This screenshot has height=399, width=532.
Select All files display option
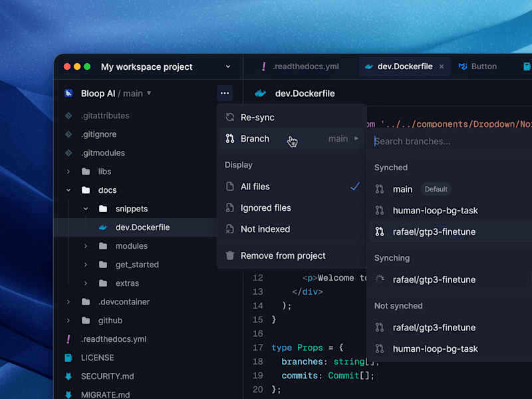[x=292, y=187]
